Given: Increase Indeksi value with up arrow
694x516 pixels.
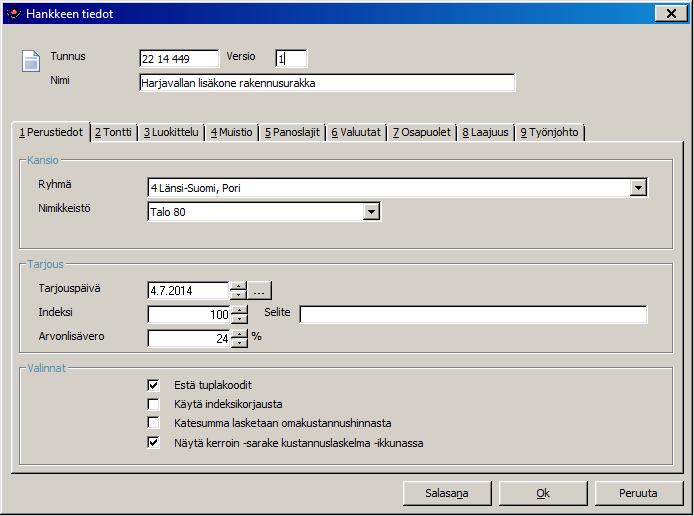Looking at the screenshot, I should tap(239, 310).
